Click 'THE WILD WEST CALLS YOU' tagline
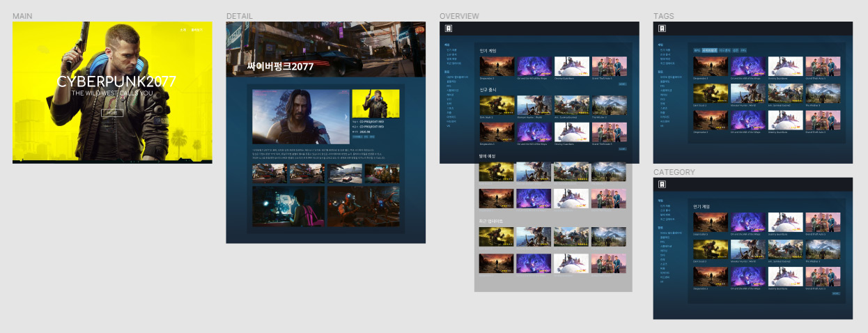 pos(112,93)
